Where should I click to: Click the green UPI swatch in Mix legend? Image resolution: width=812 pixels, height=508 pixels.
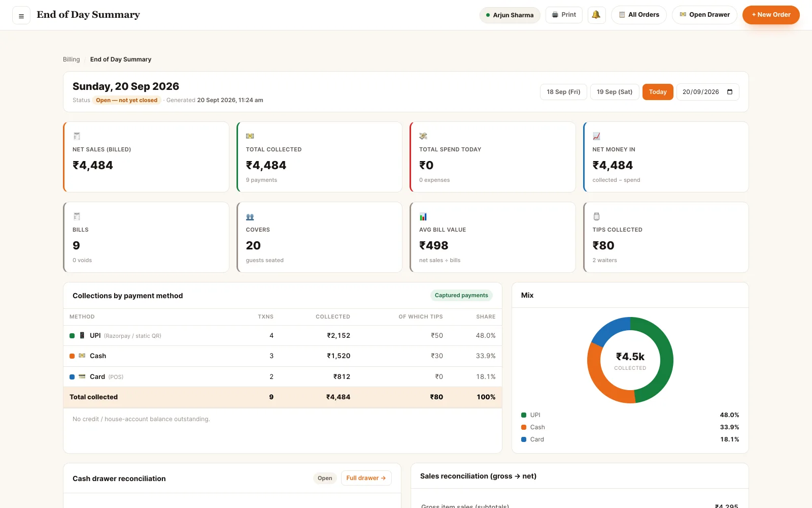point(524,415)
